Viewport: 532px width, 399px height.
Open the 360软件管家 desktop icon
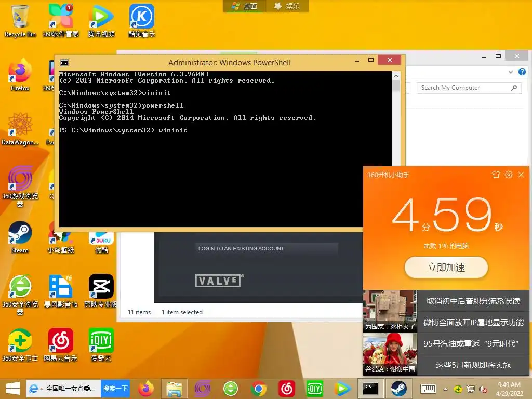tap(61, 21)
